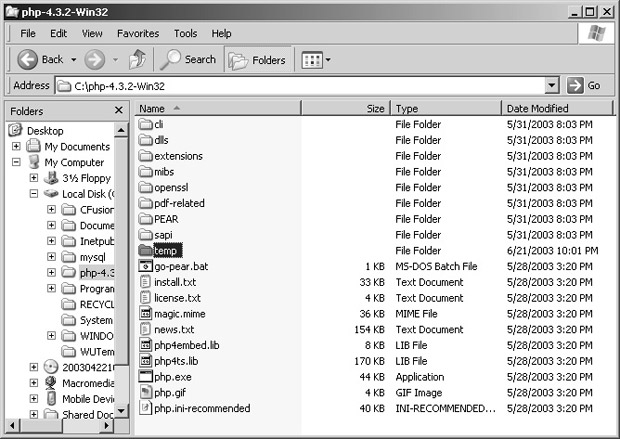Open the Tools menu
The height and width of the screenshot is (439, 620).
185,34
